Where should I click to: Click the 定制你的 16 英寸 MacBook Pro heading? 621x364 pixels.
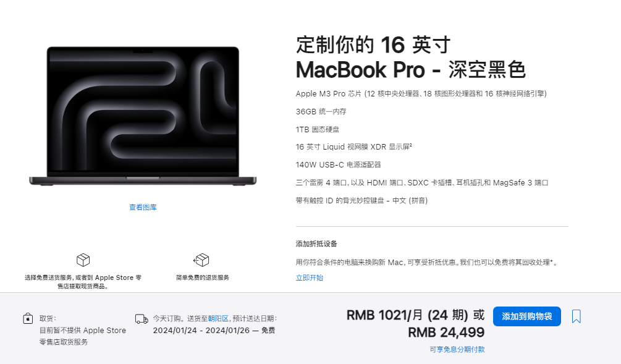pyautogui.click(x=411, y=57)
